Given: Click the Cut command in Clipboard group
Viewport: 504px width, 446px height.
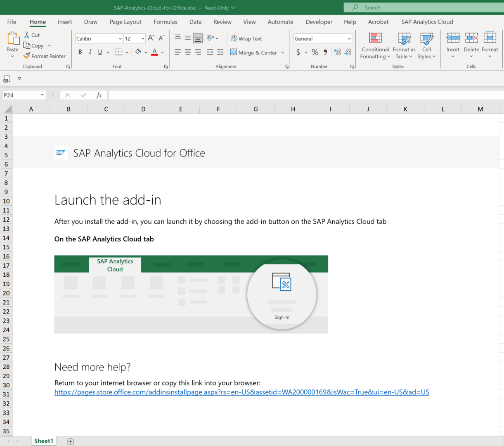Looking at the screenshot, I should (x=32, y=35).
